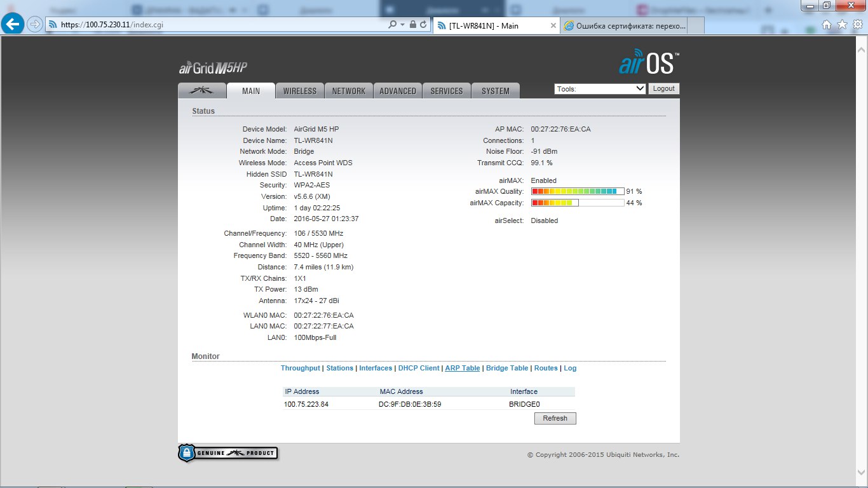Click the security lock icon in address bar
This screenshot has width=868, height=488.
click(x=412, y=25)
